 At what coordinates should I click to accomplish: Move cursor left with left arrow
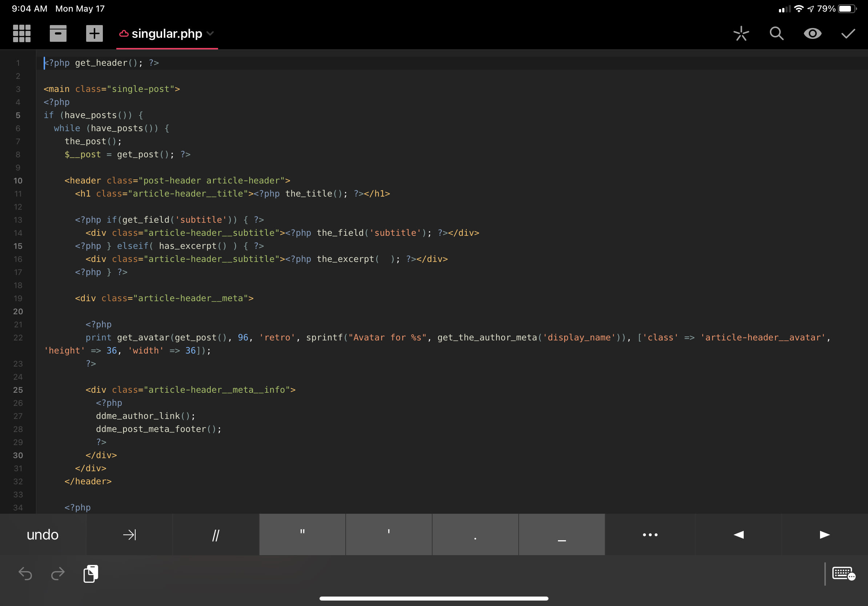tap(738, 534)
